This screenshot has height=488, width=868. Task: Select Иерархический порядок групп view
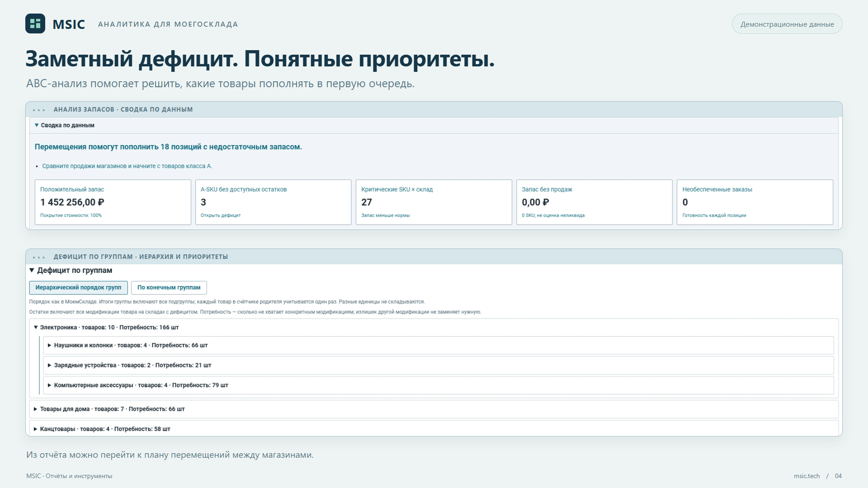click(x=78, y=287)
